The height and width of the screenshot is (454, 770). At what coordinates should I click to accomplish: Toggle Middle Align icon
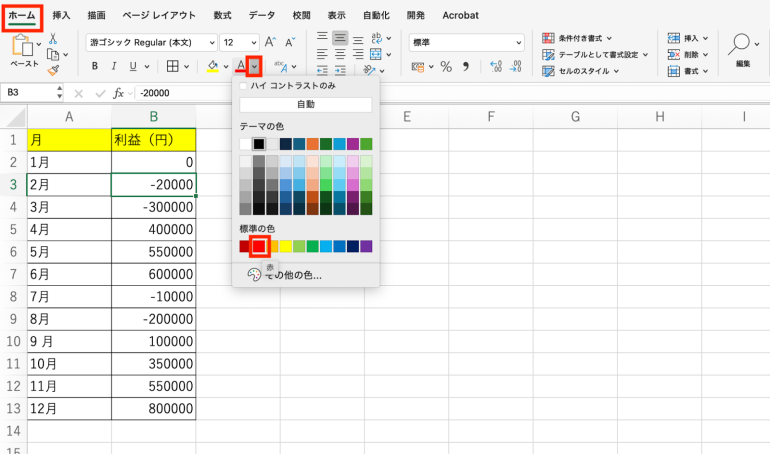tap(340, 38)
